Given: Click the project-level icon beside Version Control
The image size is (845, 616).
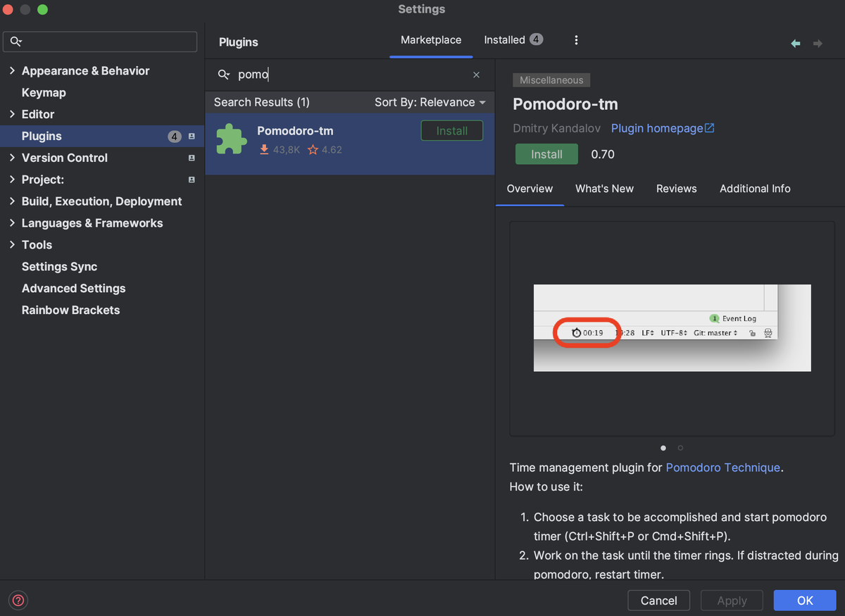Looking at the screenshot, I should coord(192,158).
